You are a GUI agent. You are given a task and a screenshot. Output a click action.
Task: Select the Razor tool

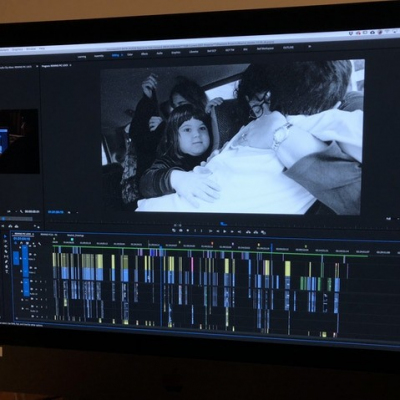6,251
